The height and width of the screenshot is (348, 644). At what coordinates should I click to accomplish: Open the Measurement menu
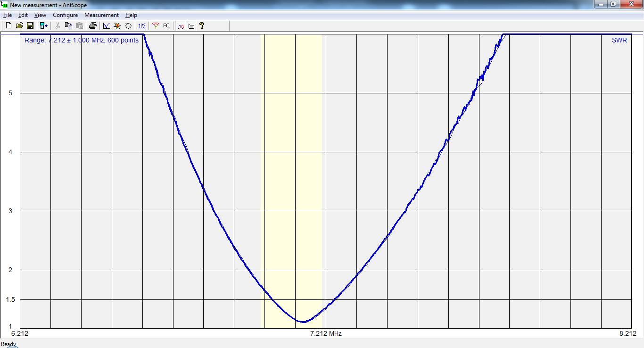tap(101, 15)
